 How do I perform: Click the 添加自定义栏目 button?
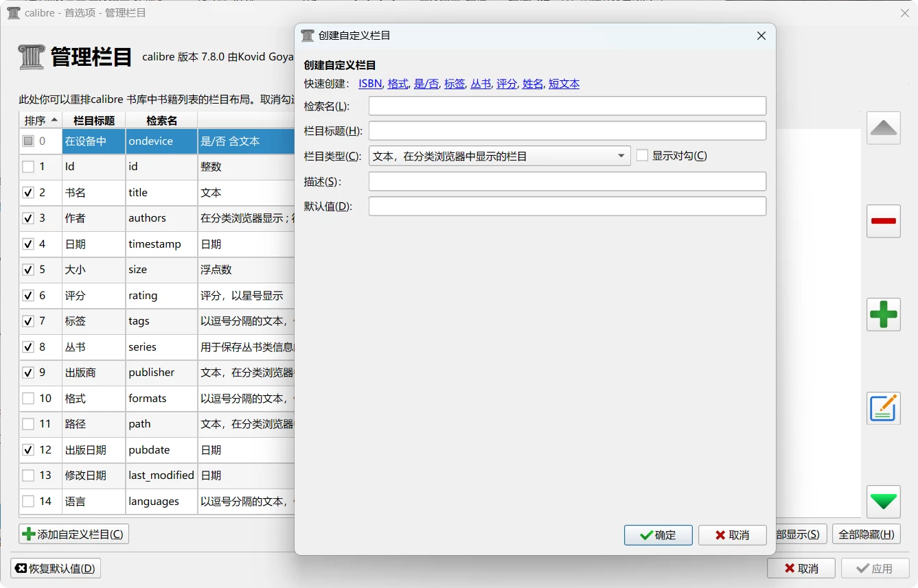[x=74, y=534]
